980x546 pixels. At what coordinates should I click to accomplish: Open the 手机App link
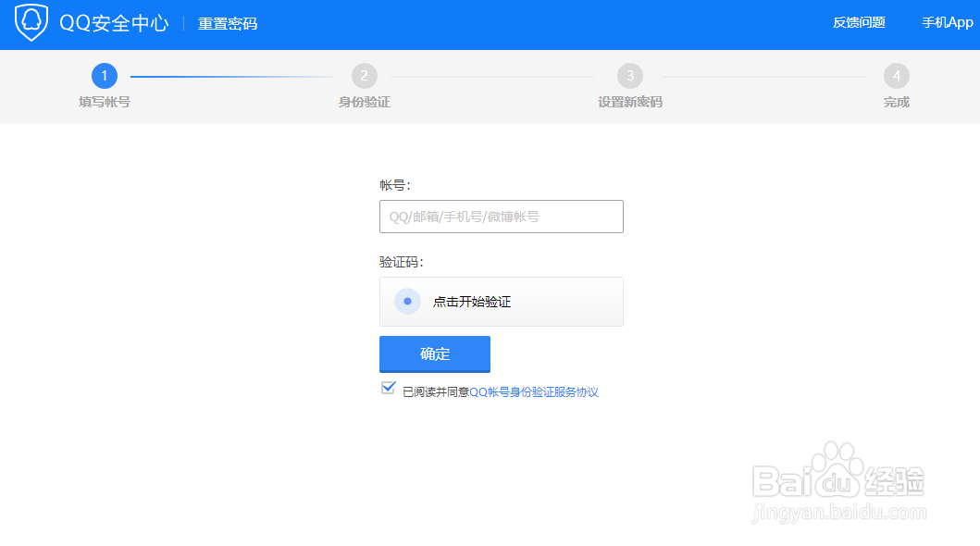click(948, 22)
